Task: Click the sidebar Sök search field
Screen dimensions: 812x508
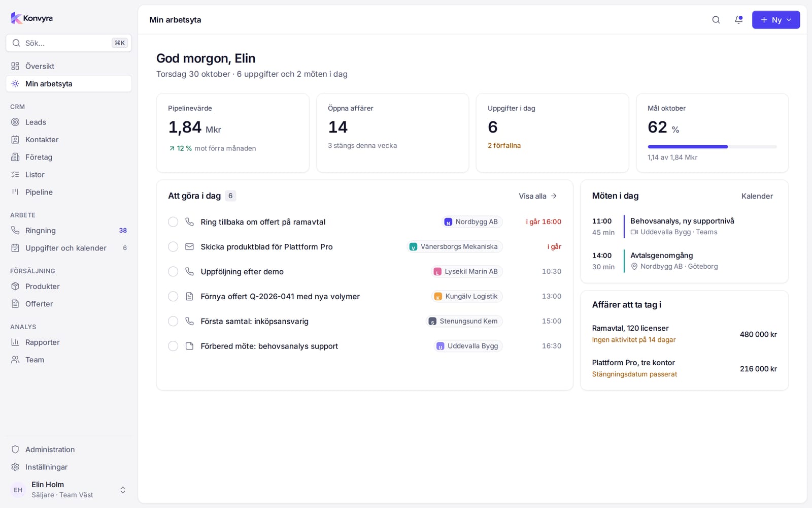Action: click(x=69, y=43)
